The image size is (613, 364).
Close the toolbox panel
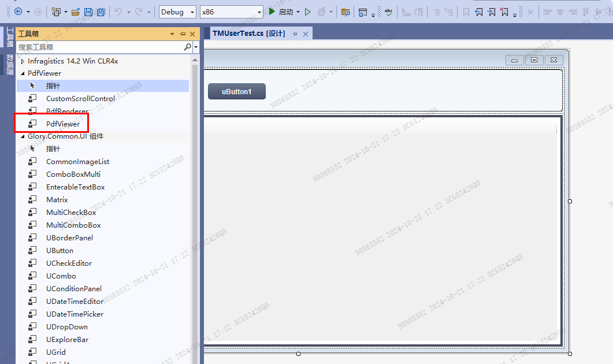coord(192,34)
